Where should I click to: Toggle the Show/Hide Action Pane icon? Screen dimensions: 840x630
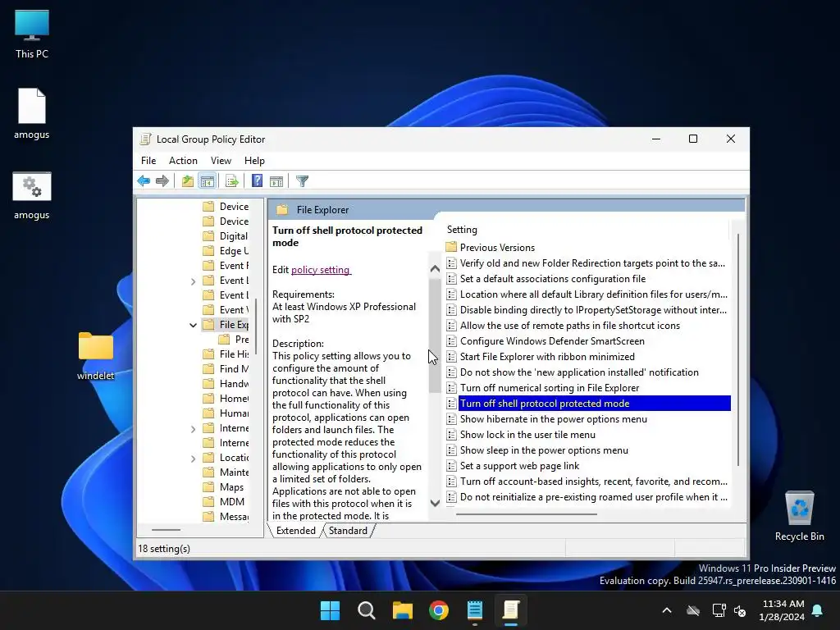coord(276,181)
